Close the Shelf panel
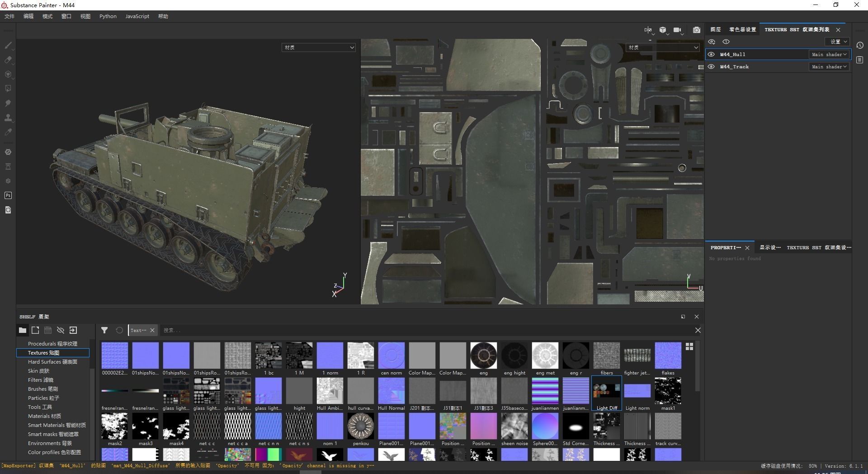The height and width of the screenshot is (474, 868). tap(697, 317)
